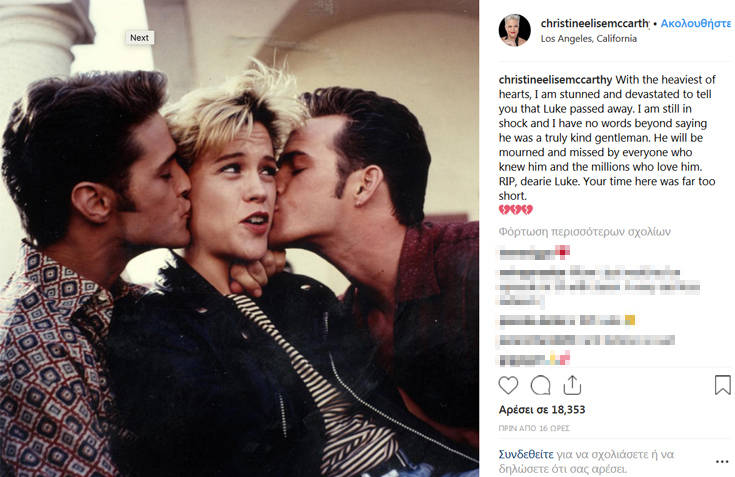Open Los Angeles, California location link
This screenshot has height=477, width=735.
point(588,38)
